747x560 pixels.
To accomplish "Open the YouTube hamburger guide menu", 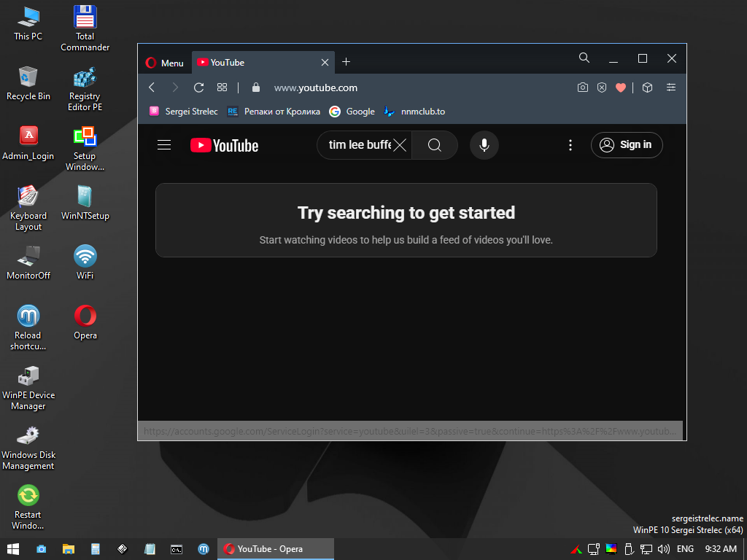I will tap(164, 145).
